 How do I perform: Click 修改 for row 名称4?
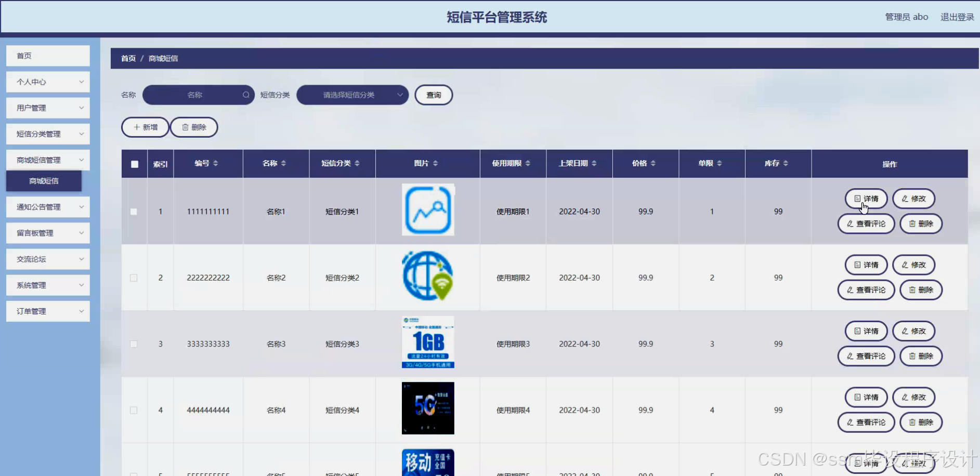click(x=913, y=397)
